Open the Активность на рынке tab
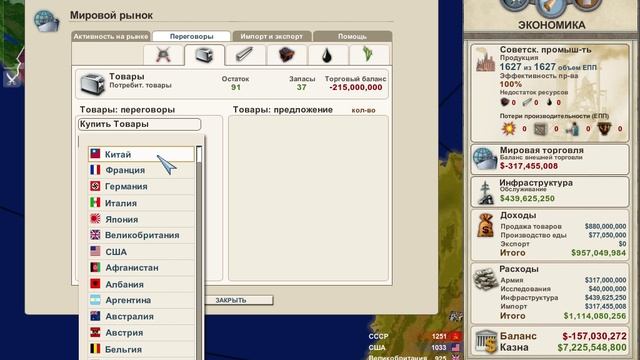This screenshot has width=640, height=360. point(111,36)
